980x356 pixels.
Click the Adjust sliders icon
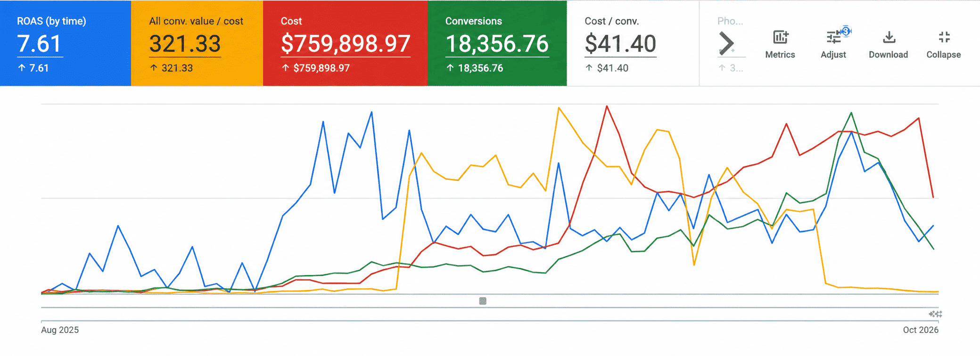tap(833, 37)
